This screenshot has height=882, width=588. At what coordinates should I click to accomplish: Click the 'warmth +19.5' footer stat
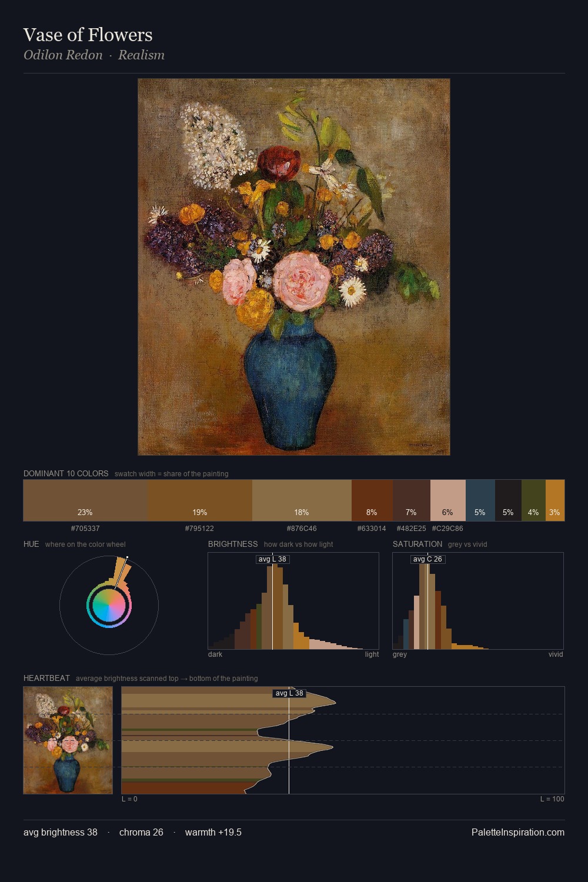point(213,832)
